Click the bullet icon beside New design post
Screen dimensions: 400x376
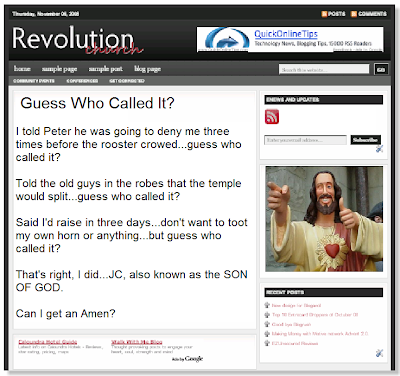[x=267, y=305]
